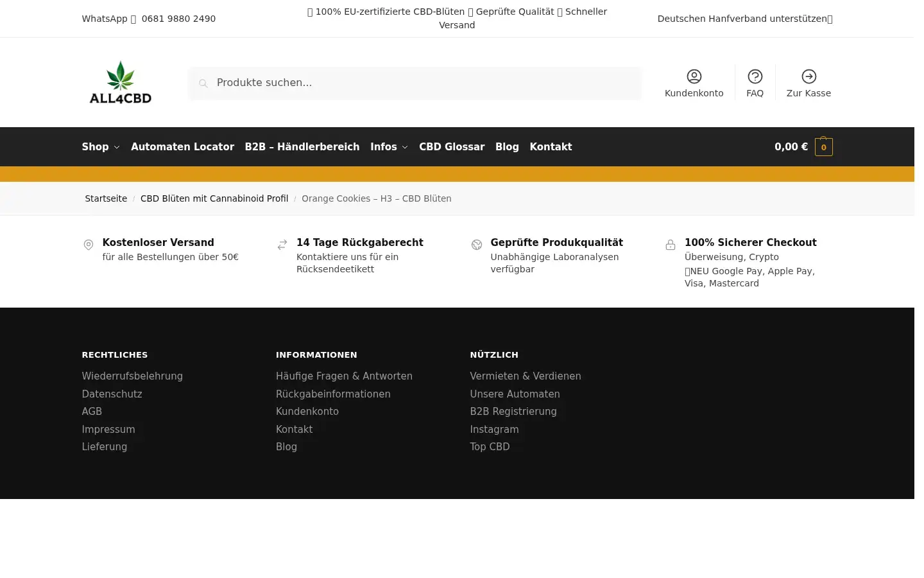
Task: Click the RECHTLICHES footer heading
Action: pyautogui.click(x=115, y=355)
